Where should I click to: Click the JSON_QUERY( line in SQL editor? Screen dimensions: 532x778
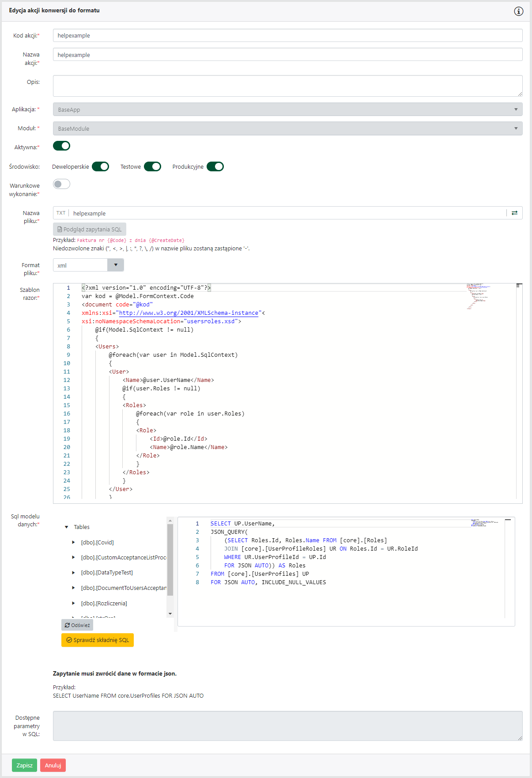tap(229, 532)
